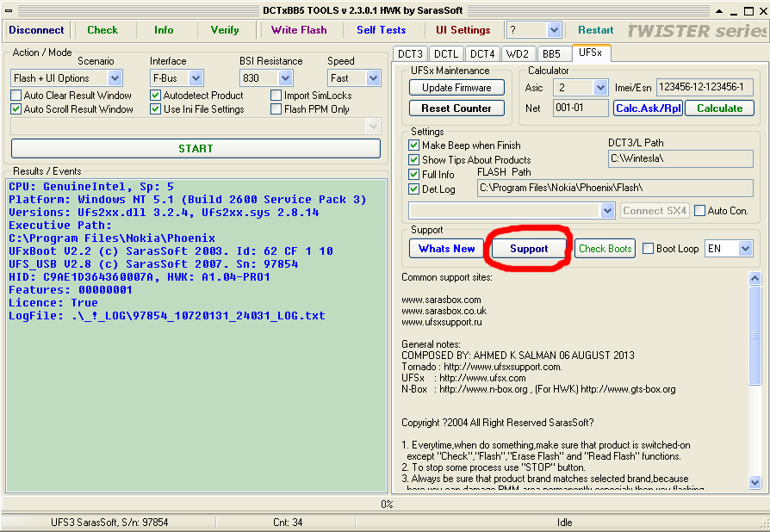
Task: Uncheck Autodetect Product
Action: [x=156, y=96]
